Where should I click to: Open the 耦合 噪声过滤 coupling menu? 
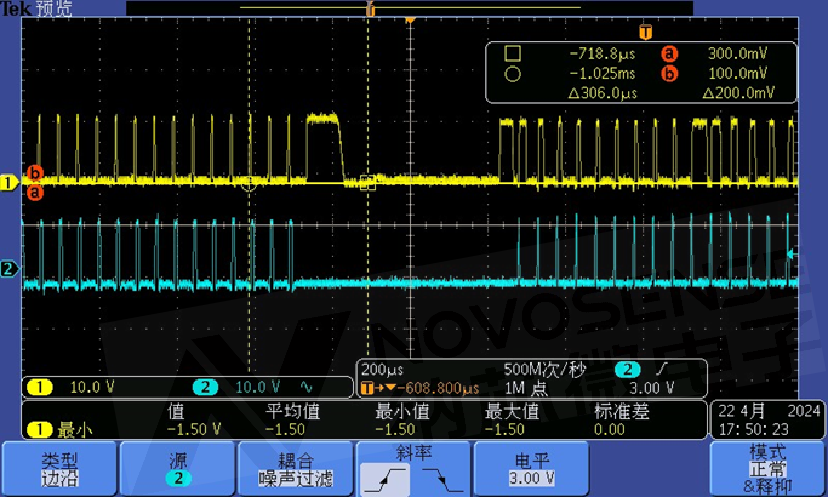294,468
